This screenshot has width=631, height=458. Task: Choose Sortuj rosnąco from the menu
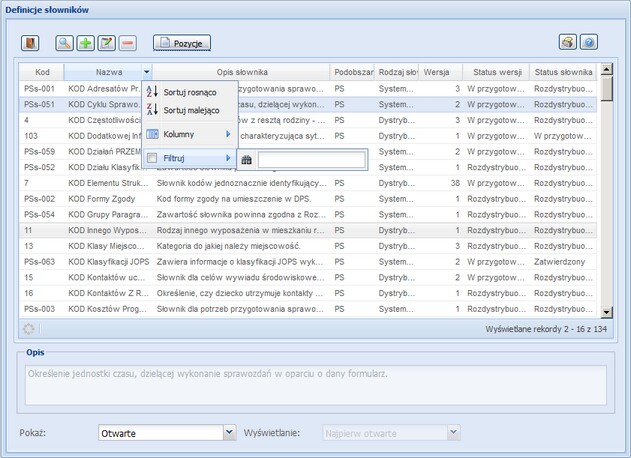pos(189,92)
